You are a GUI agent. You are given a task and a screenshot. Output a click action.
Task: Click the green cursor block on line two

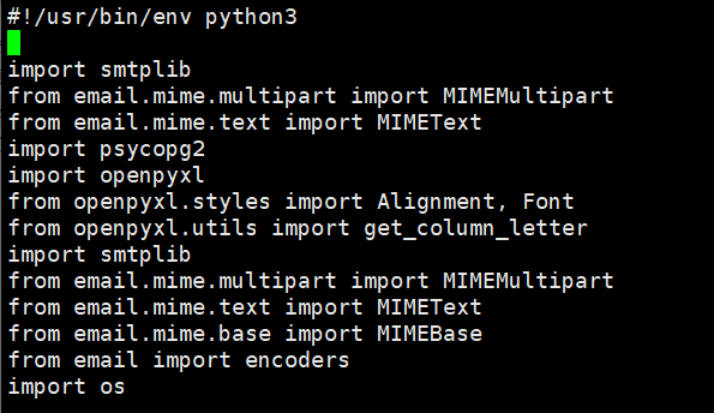(14, 43)
